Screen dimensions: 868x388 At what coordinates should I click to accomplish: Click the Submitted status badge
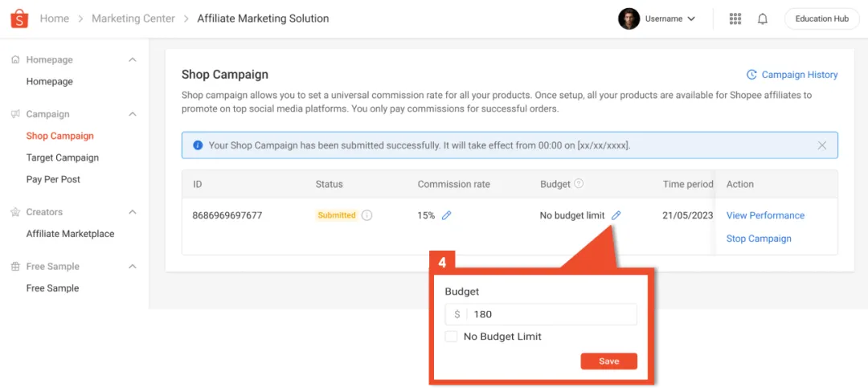tap(337, 215)
